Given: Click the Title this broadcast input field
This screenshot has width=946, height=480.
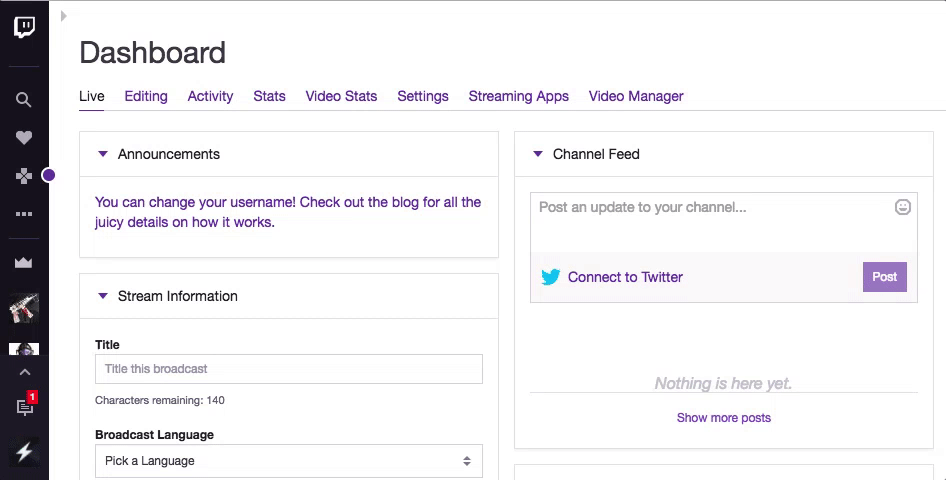Looking at the screenshot, I should [x=288, y=369].
